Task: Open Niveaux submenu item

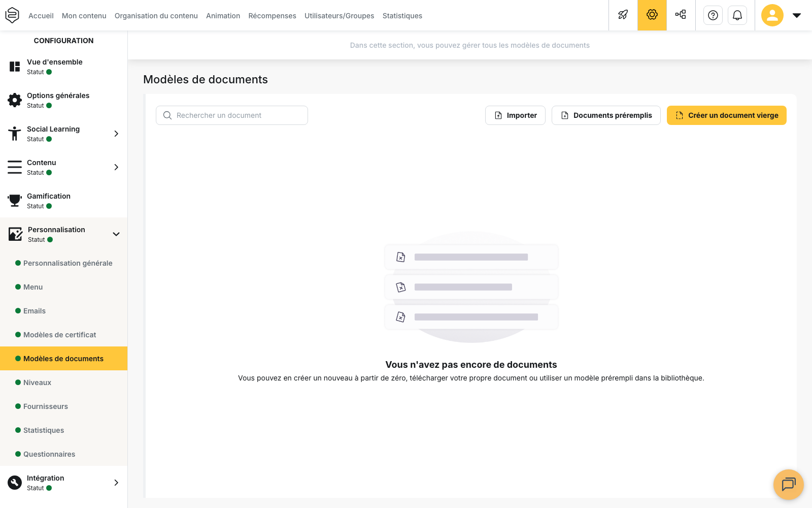Action: pyautogui.click(x=38, y=383)
